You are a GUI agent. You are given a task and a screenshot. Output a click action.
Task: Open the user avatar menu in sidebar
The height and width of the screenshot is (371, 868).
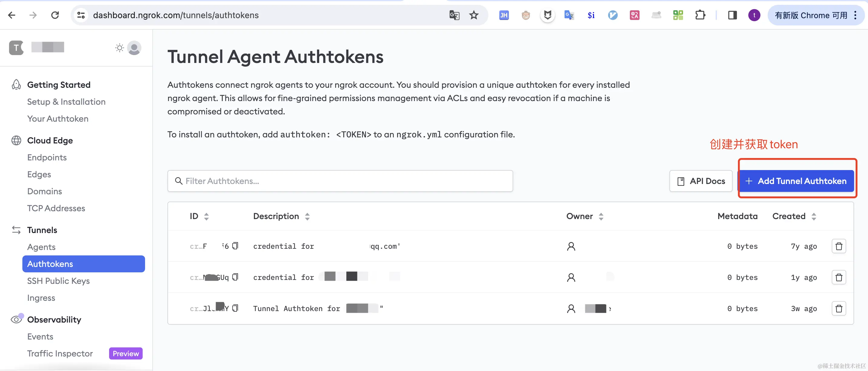point(134,48)
